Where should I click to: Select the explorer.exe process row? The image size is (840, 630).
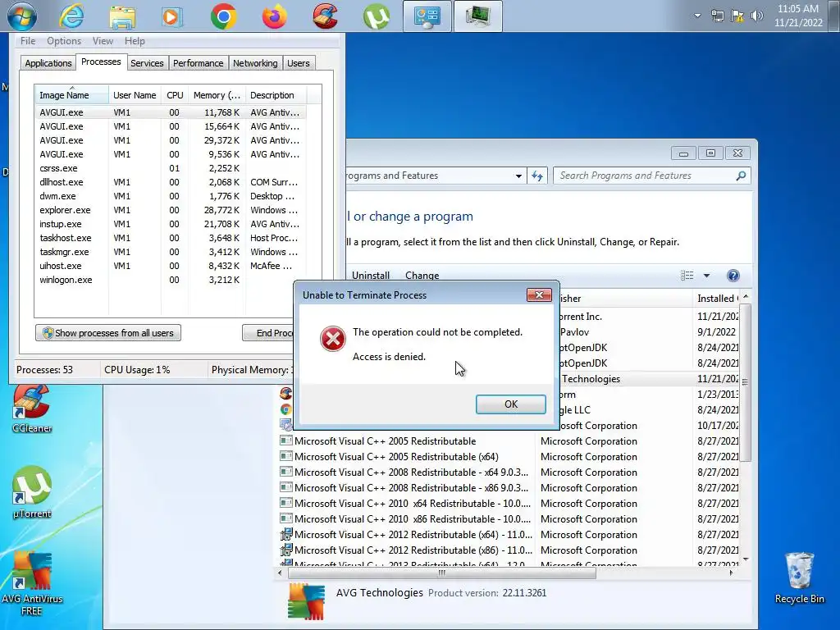171,210
